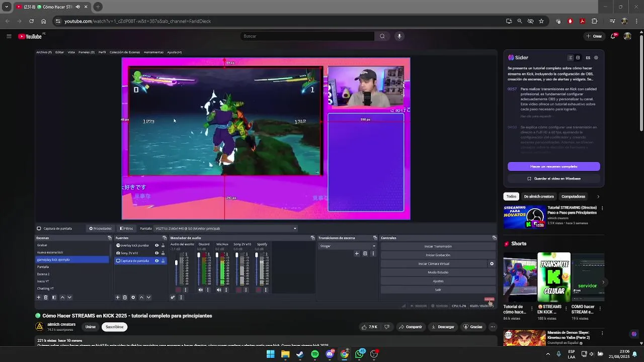Select the Todos filter chip
The height and width of the screenshot is (362, 644).
click(x=511, y=197)
